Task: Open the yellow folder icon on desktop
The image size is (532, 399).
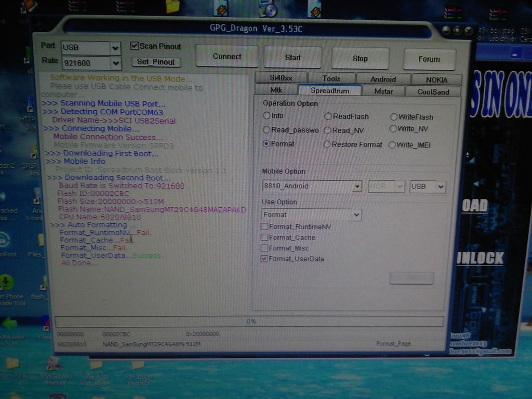Action: [x=172, y=6]
